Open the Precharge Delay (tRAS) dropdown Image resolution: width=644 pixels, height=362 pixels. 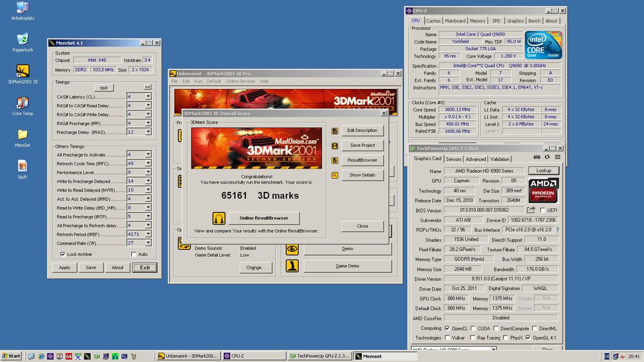tap(148, 132)
